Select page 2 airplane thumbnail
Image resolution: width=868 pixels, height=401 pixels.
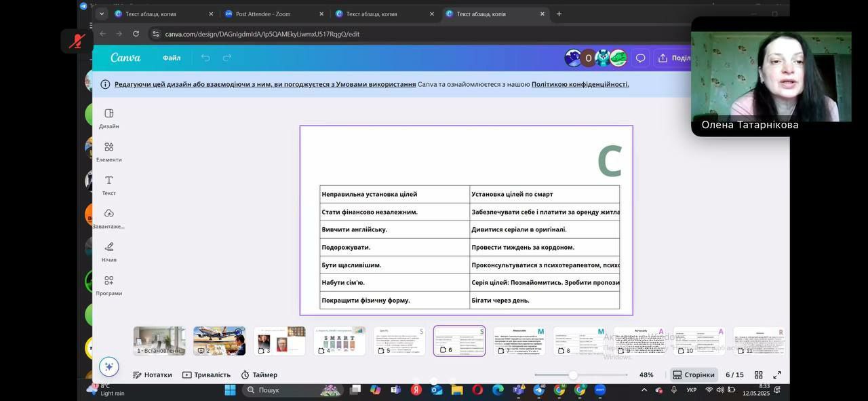click(219, 341)
